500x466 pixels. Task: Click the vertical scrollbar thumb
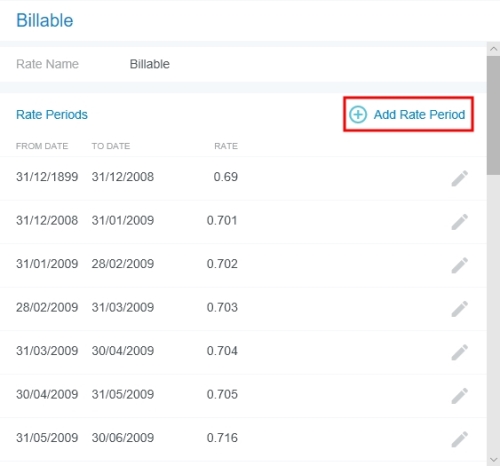(493, 115)
